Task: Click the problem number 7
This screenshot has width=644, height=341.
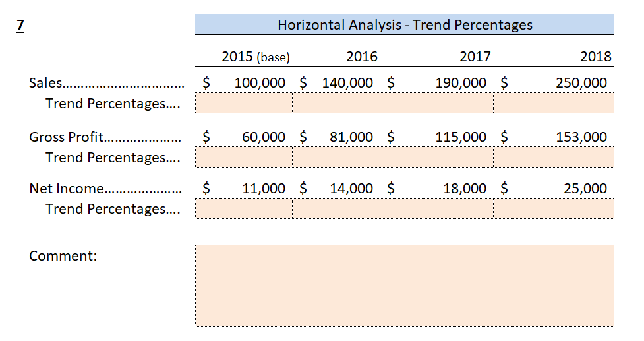Action: 20,26
